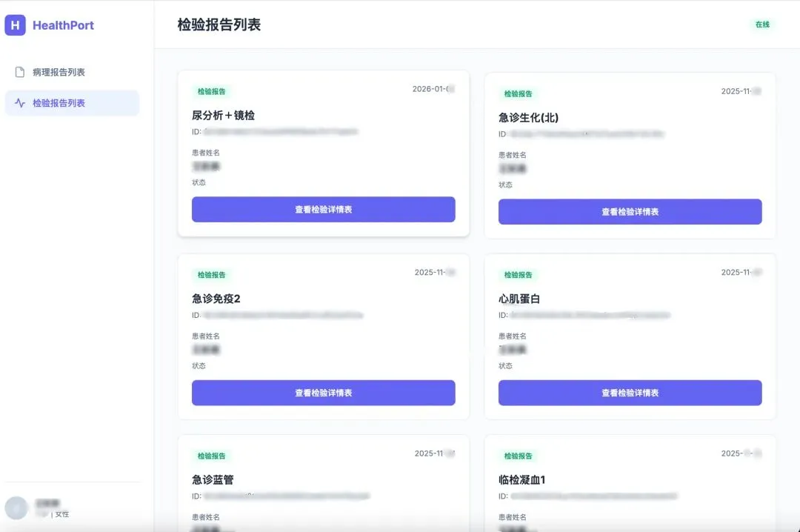Click the 尿分析+镜检 report title

[x=223, y=116]
